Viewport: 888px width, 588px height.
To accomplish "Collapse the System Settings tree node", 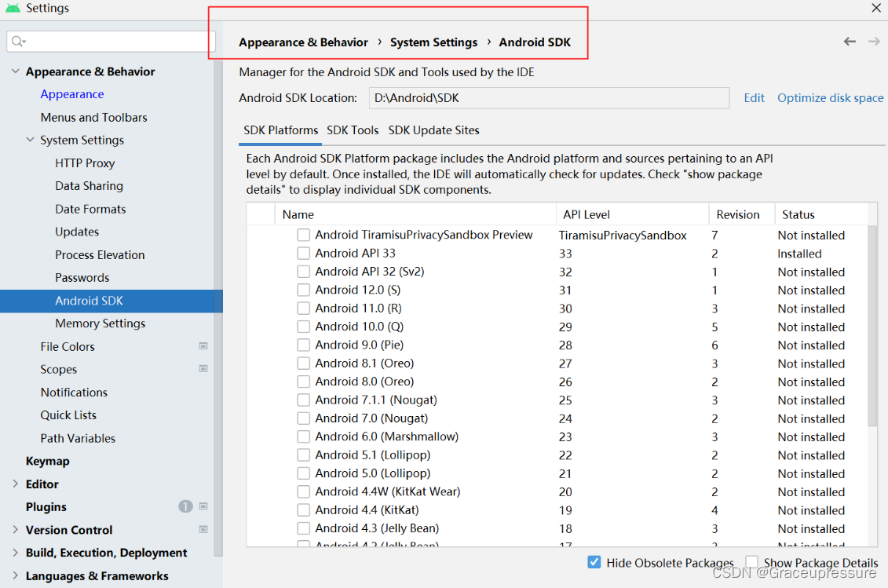I will point(30,140).
